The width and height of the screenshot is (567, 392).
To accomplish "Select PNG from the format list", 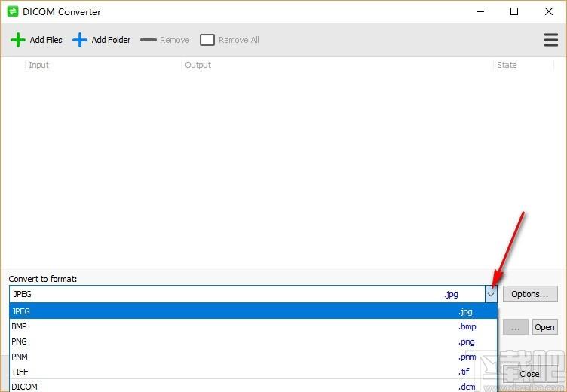I will [253, 341].
